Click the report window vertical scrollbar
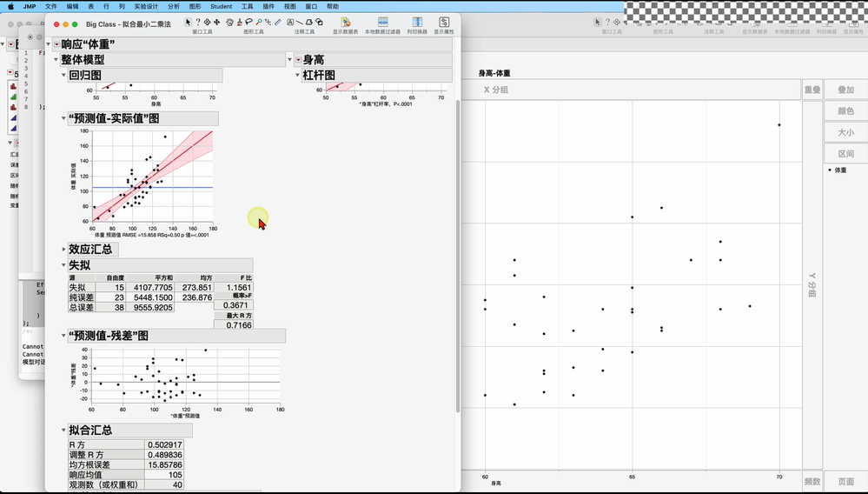The image size is (868, 494). [458, 256]
